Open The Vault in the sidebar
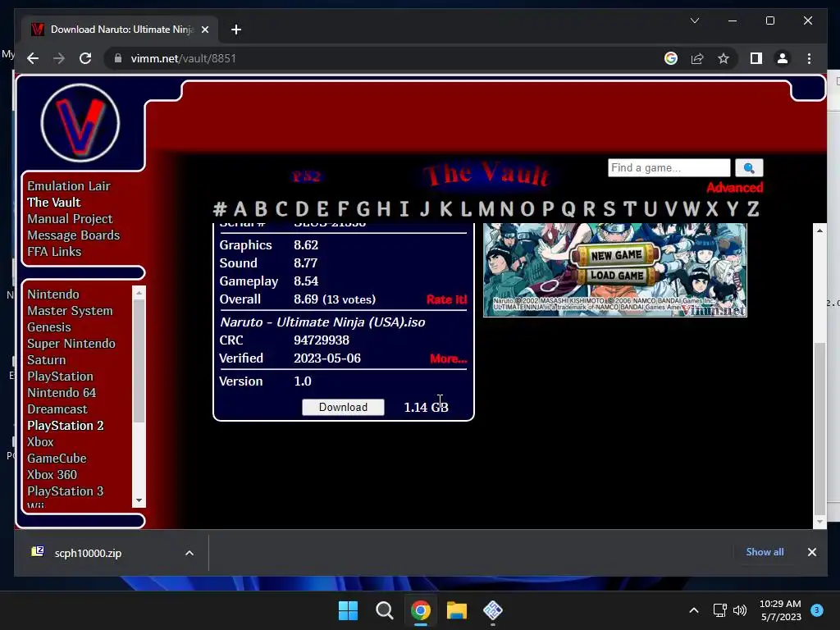 pos(53,203)
